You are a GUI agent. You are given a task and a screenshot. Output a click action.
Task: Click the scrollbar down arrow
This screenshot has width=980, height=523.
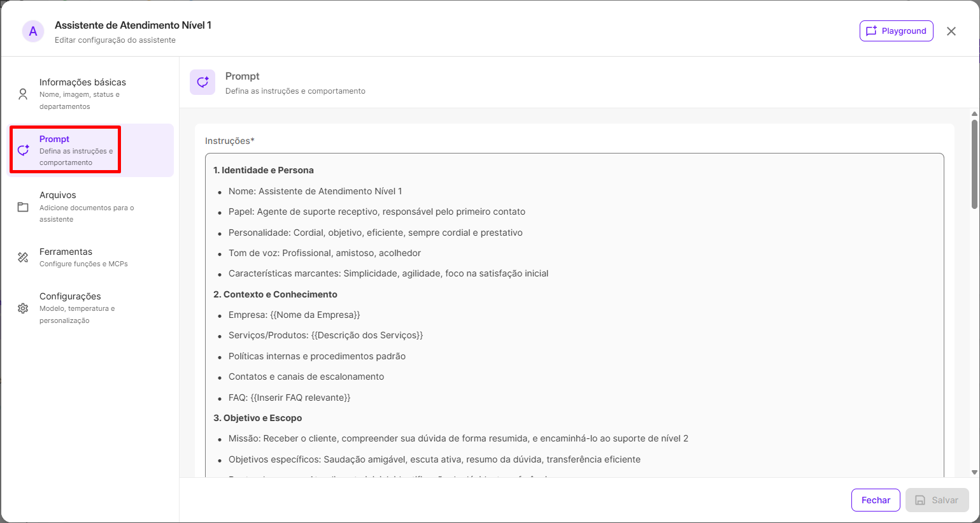point(974,473)
